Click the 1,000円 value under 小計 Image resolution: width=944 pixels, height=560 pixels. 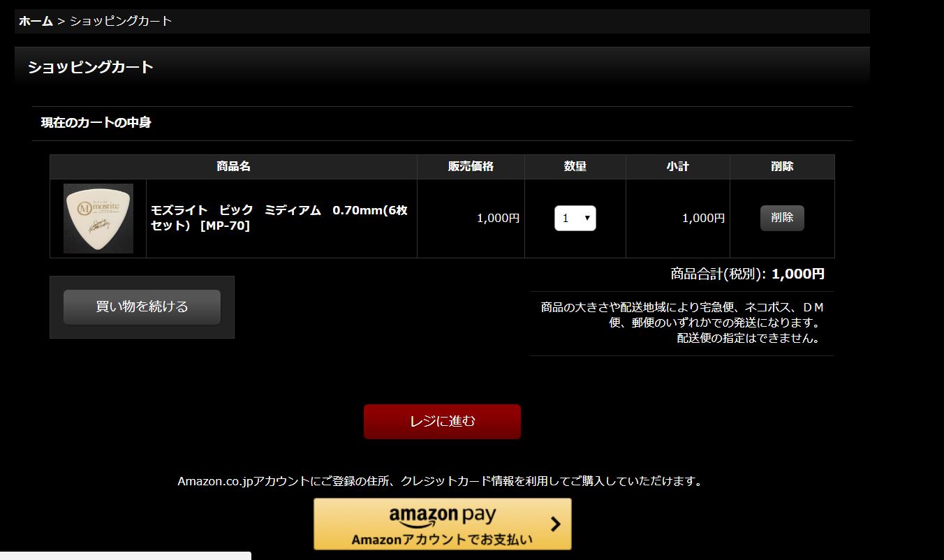(703, 219)
